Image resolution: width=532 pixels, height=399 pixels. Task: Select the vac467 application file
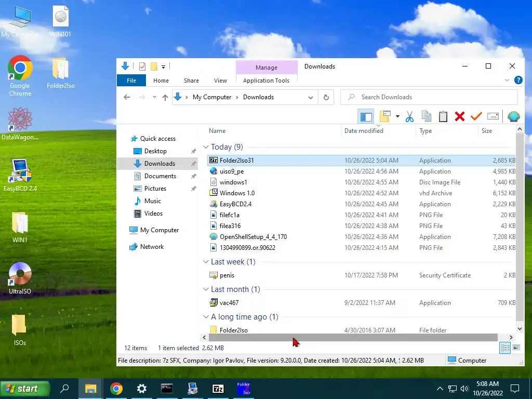[x=229, y=303]
